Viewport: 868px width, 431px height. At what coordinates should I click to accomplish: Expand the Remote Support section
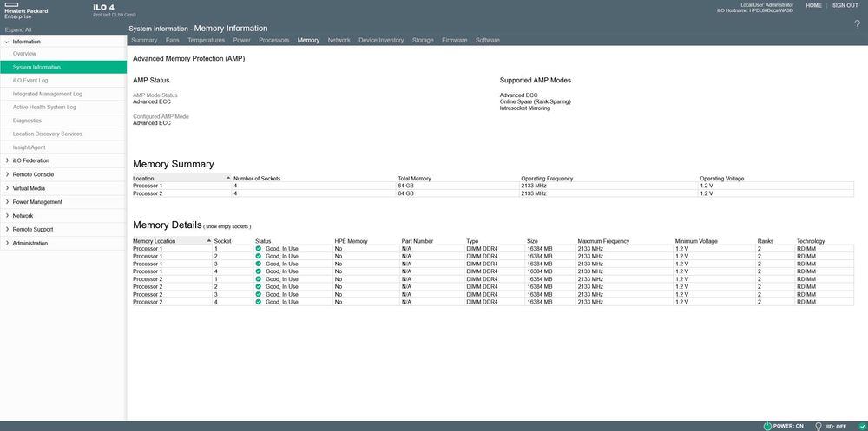[7, 229]
